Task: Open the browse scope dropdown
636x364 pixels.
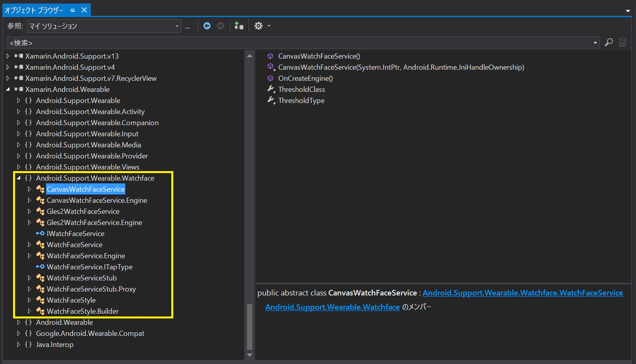Action: pyautogui.click(x=177, y=26)
